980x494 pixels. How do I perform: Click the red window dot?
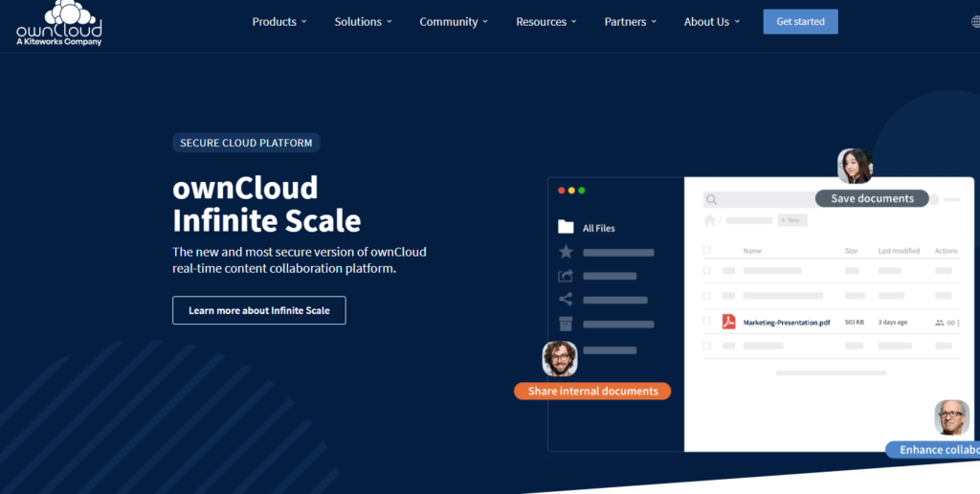tap(561, 191)
